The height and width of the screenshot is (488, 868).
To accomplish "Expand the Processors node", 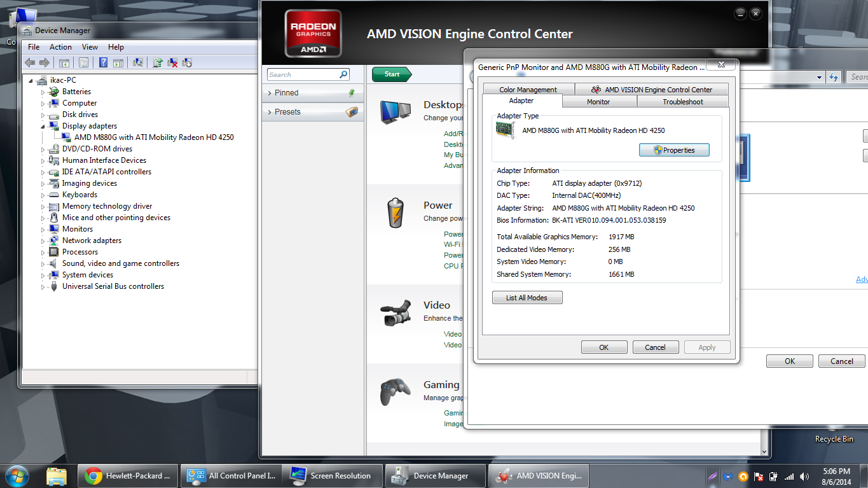I will coord(43,253).
